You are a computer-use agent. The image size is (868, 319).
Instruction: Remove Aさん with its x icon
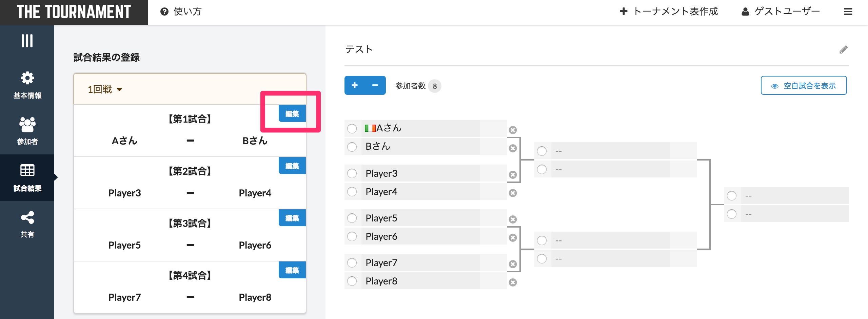click(x=513, y=130)
